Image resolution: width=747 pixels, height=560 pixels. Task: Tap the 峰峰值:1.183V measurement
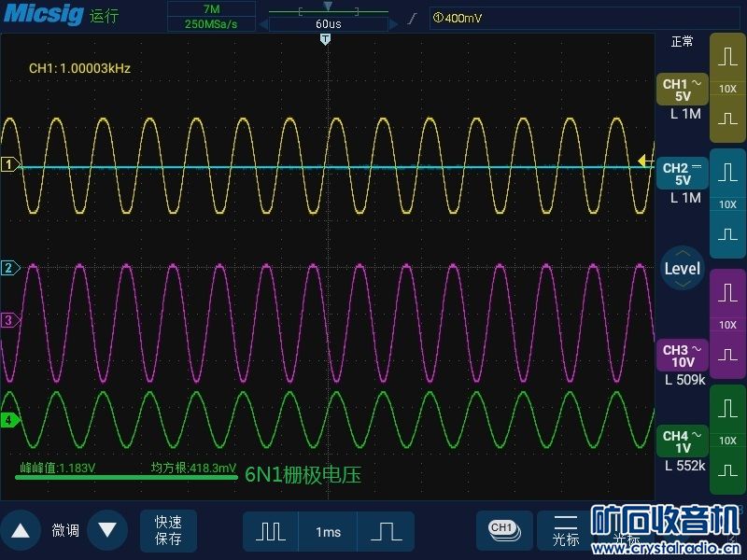tap(57, 469)
